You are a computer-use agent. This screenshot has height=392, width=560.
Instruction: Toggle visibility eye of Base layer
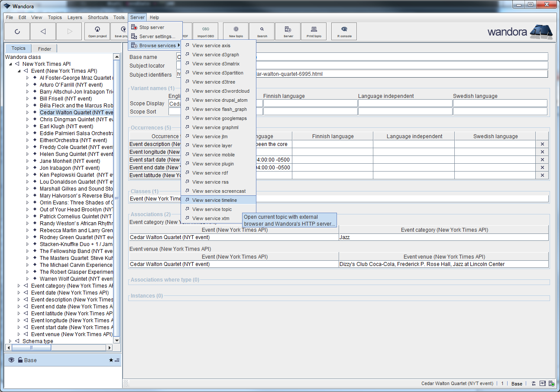click(x=11, y=360)
